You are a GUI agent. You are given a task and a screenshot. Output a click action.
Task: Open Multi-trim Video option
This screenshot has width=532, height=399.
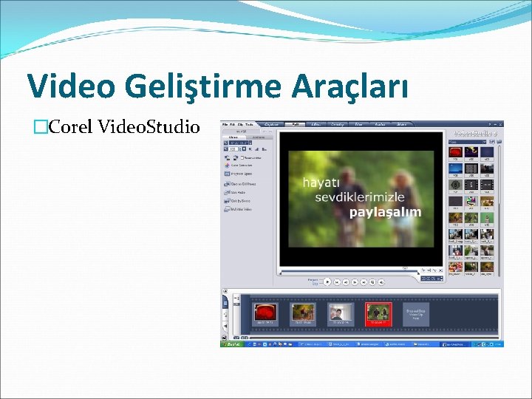pyautogui.click(x=238, y=209)
